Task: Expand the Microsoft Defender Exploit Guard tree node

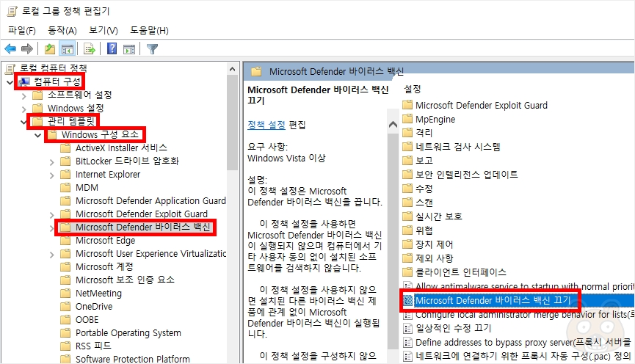Action: [52, 214]
